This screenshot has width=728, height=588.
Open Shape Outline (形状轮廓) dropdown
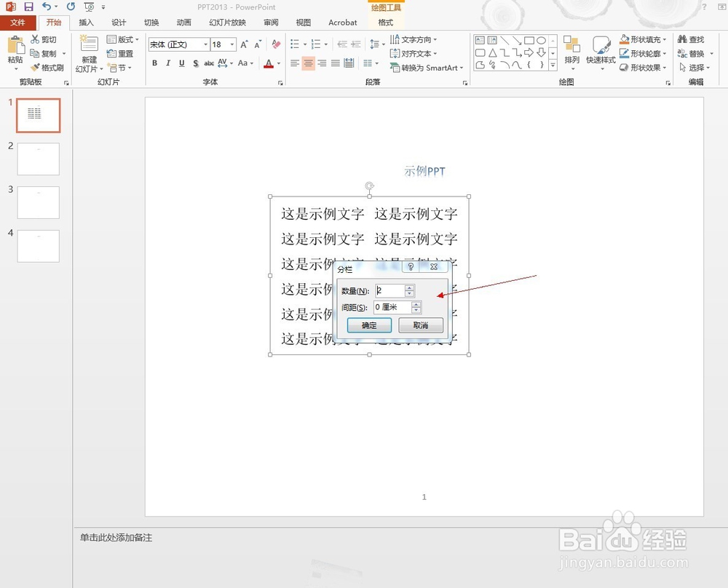click(644, 54)
